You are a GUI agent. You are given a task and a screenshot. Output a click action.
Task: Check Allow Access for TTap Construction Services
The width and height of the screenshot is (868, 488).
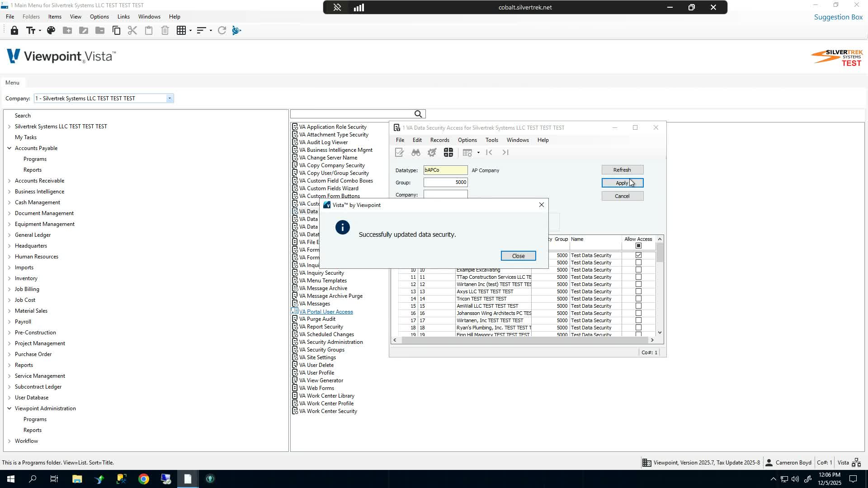(638, 277)
